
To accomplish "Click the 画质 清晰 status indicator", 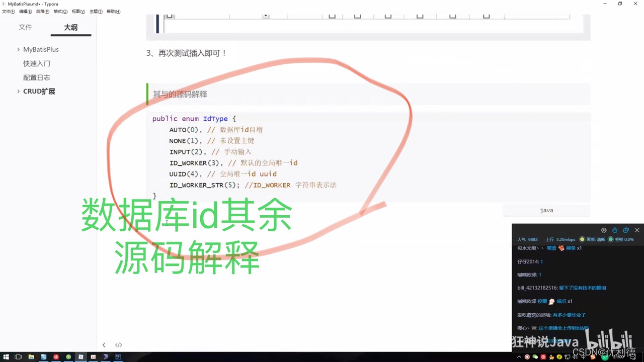I will 592,239.
